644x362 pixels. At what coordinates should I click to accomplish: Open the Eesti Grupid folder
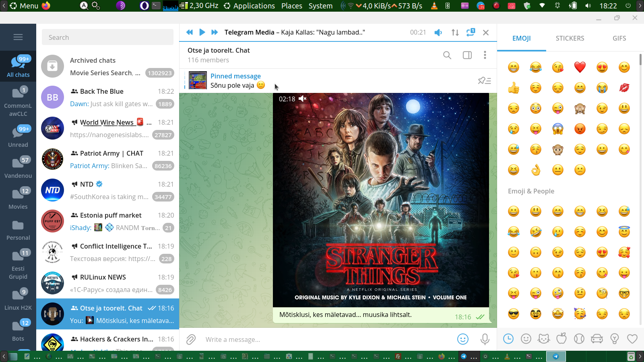tap(18, 264)
